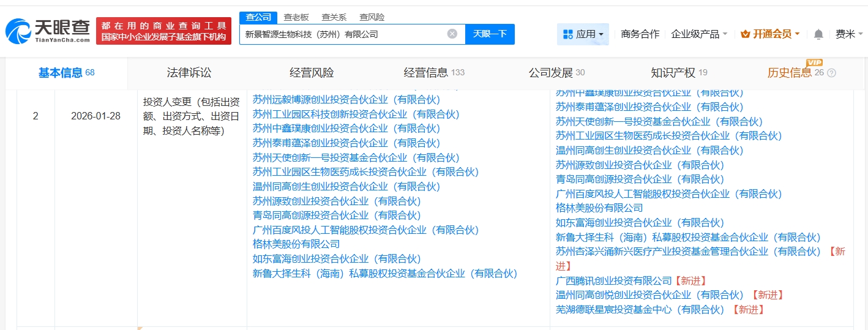
Task: Click the help icon beside 历史信息
Action: [x=831, y=73]
